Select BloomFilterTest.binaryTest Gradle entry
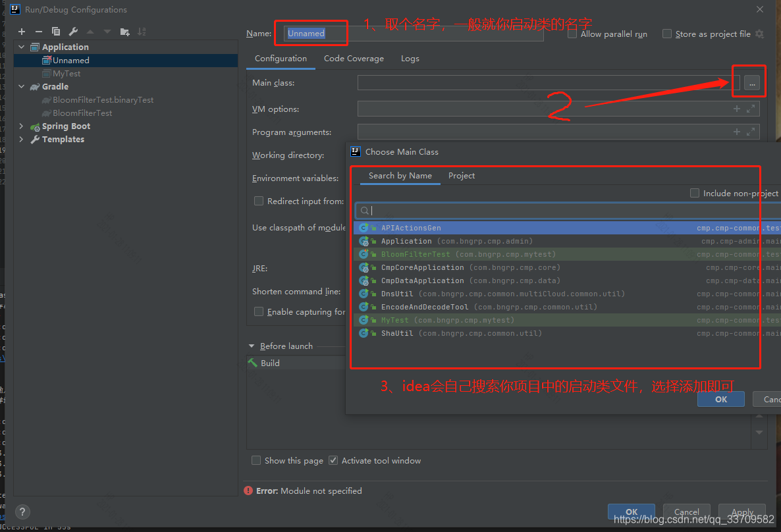The width and height of the screenshot is (781, 532). [126, 99]
